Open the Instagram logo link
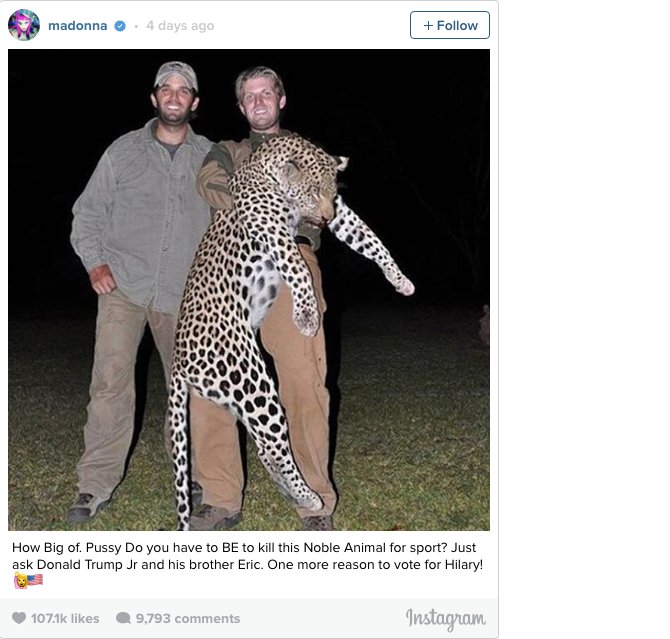670x639 pixels. [x=446, y=618]
